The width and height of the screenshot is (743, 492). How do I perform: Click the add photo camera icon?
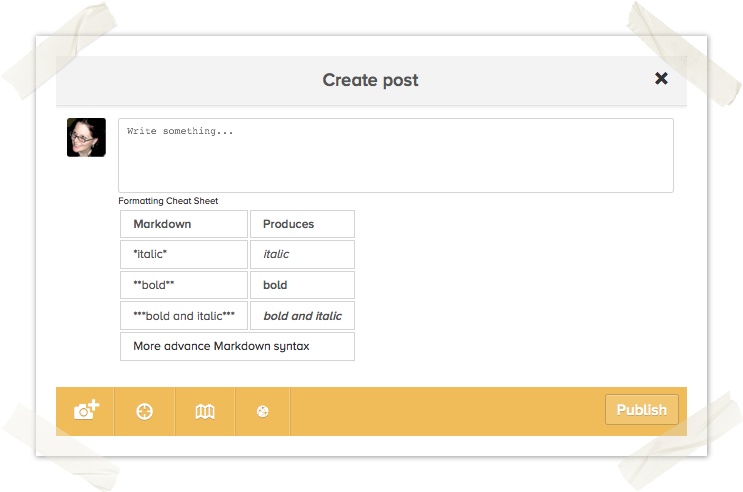click(86, 411)
